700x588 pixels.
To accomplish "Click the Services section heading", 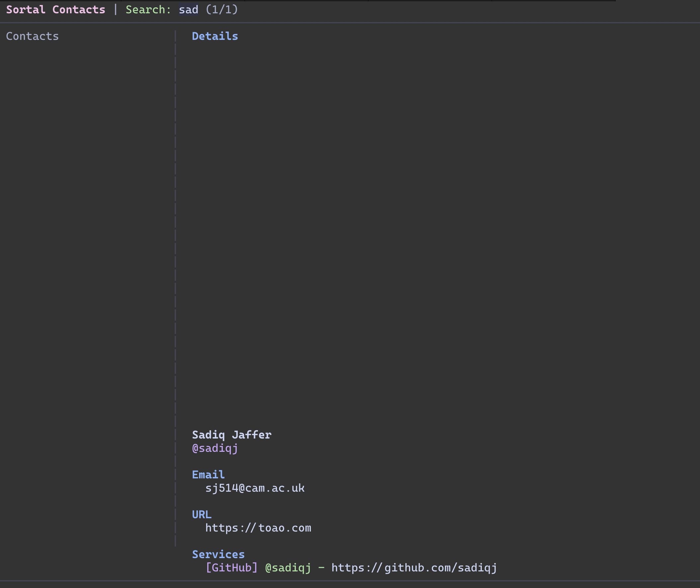I will pyautogui.click(x=218, y=554).
